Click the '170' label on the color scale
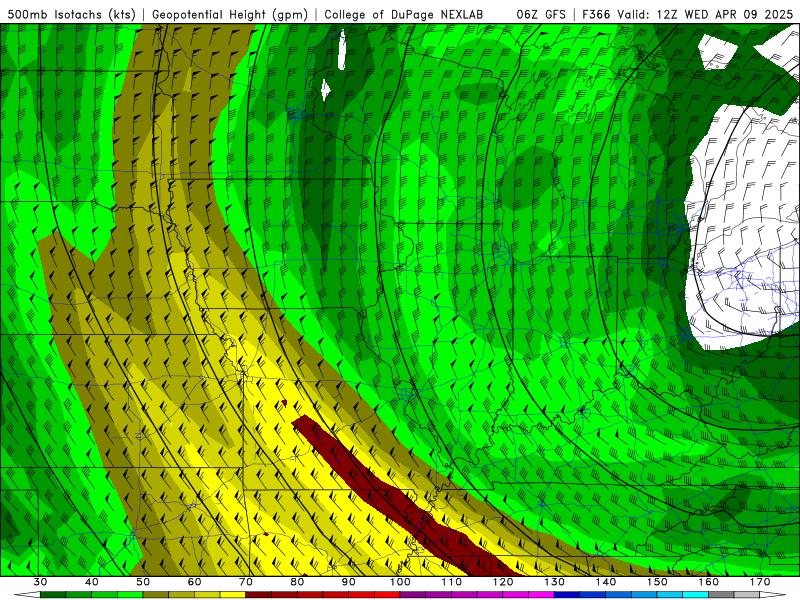This screenshot has width=800, height=600. (x=760, y=582)
